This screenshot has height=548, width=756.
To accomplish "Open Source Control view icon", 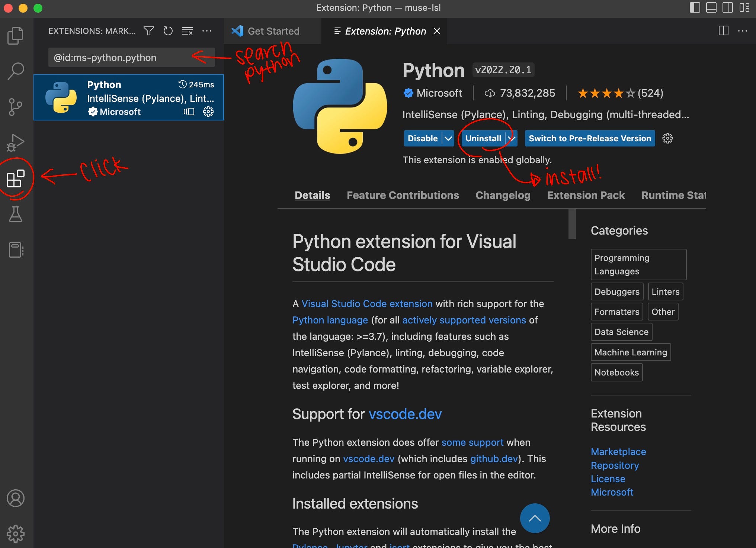I will click(x=15, y=107).
